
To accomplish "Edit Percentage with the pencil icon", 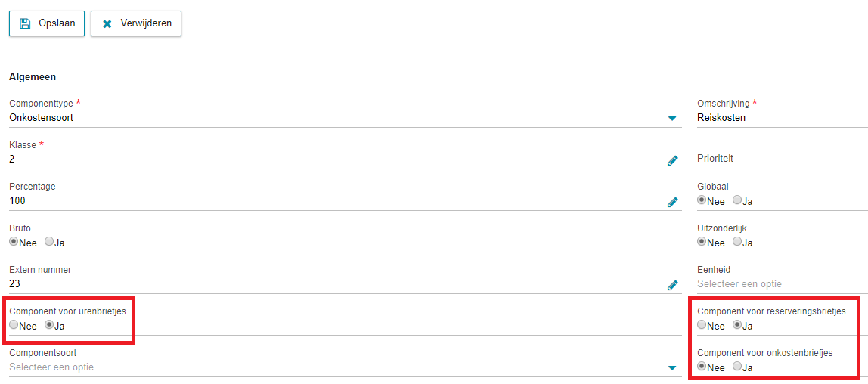I will point(673,202).
